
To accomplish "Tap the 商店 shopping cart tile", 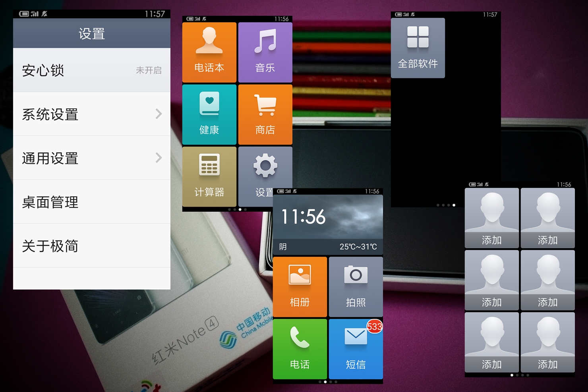I will coord(265,114).
